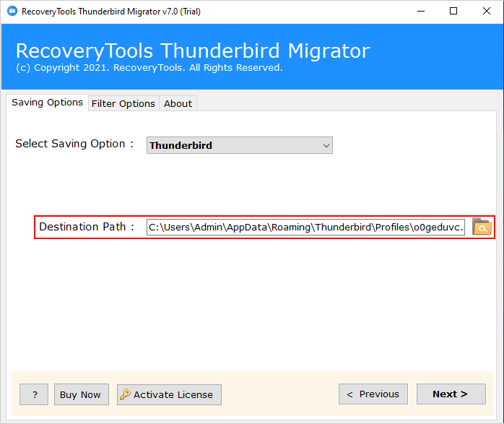The width and height of the screenshot is (504, 424).
Task: Open the Select Saving Option dropdown
Action: coord(240,145)
